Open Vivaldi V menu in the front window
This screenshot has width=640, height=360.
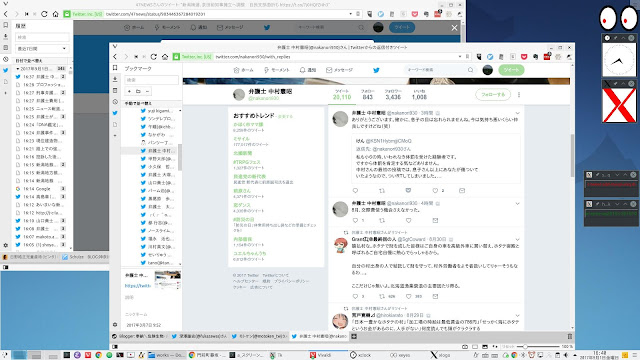[115, 47]
